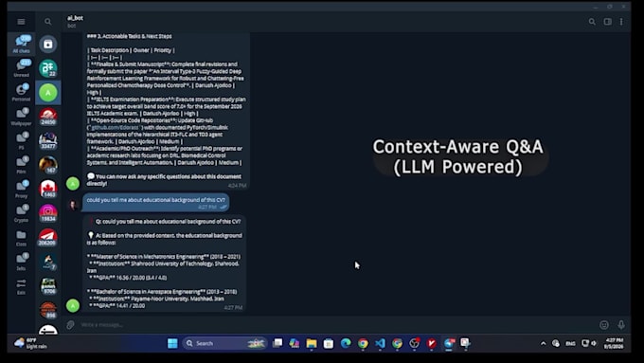Viewport: 644px width, 363px height.
Task: Click the Master of Science in Mechatronics line
Action: (164, 257)
